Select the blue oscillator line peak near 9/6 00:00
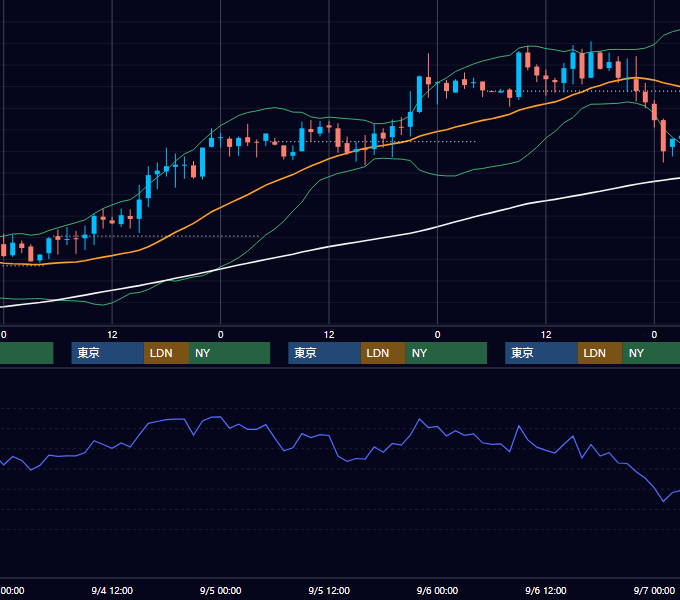Image resolution: width=680 pixels, height=600 pixels. point(419,419)
